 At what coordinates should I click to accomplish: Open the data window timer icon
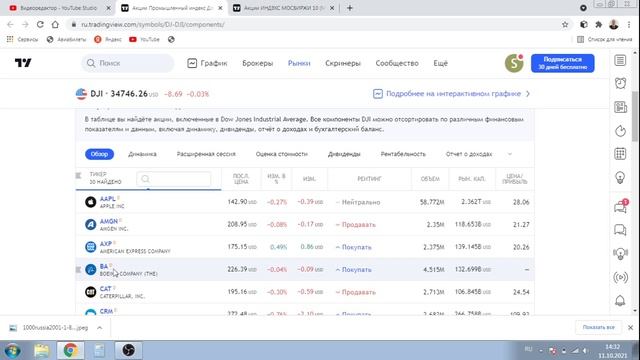[620, 131]
